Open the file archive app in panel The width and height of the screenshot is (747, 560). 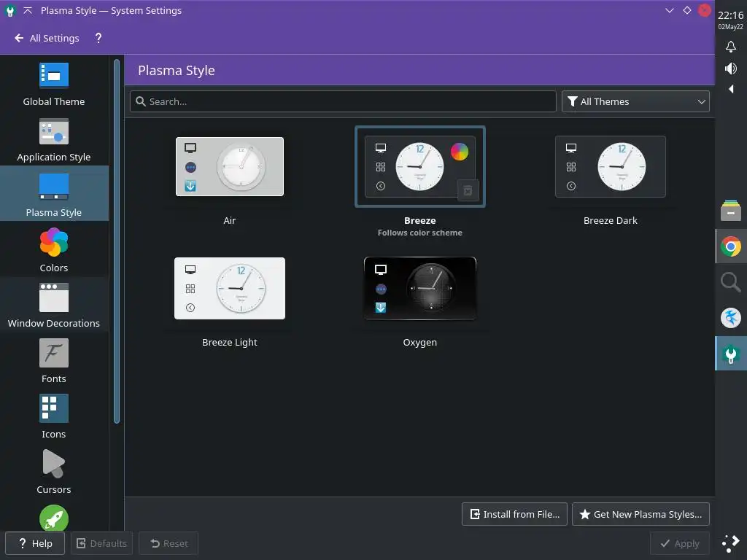(x=730, y=211)
